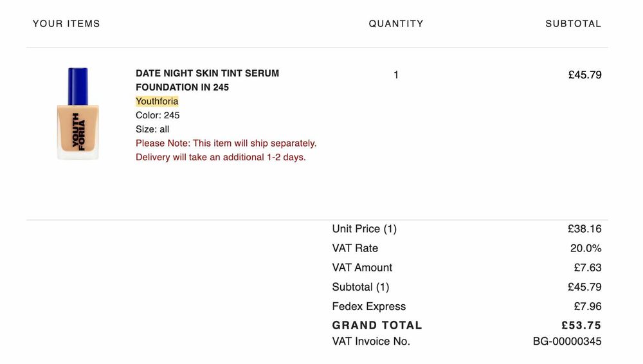Click the Size: all label

click(x=152, y=129)
